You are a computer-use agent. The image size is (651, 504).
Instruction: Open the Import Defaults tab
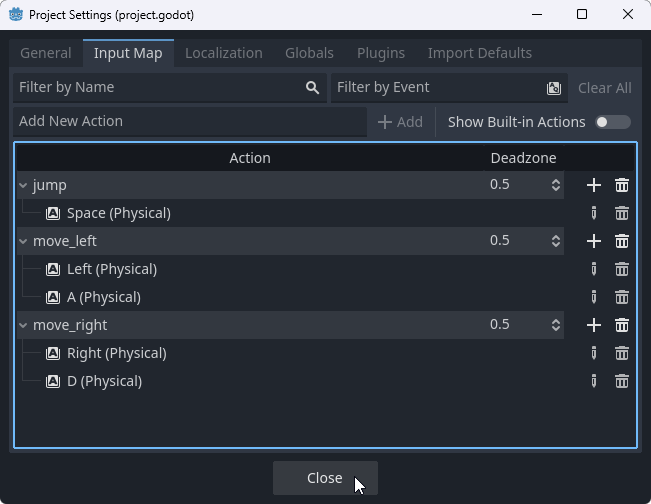point(479,53)
